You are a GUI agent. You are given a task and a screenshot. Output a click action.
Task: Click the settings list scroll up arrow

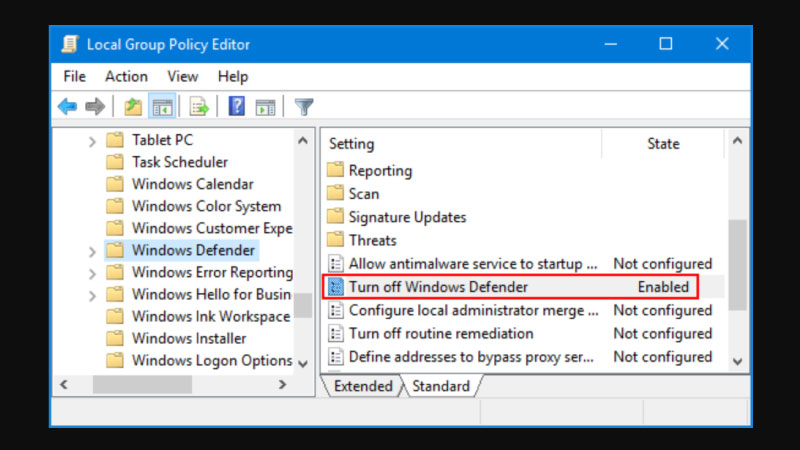point(737,141)
